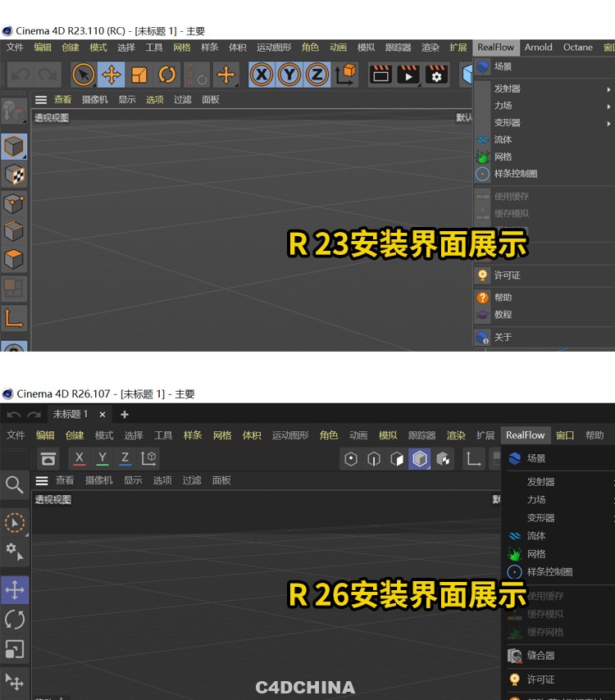Toggle the X axis lock in R23
Image resolution: width=615 pixels, height=700 pixels.
pyautogui.click(x=262, y=75)
